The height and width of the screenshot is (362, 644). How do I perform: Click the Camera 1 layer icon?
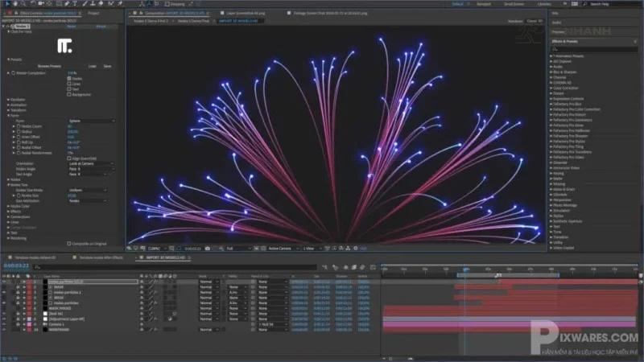coord(45,324)
